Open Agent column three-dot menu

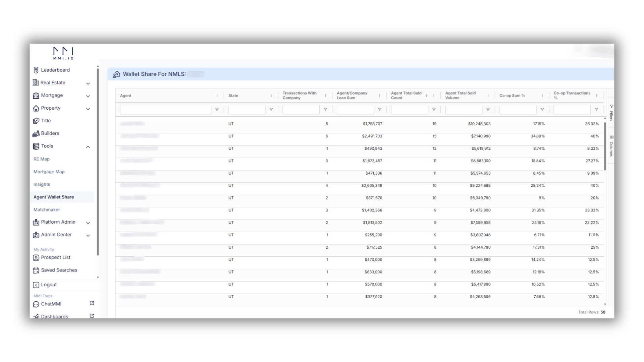click(x=217, y=96)
